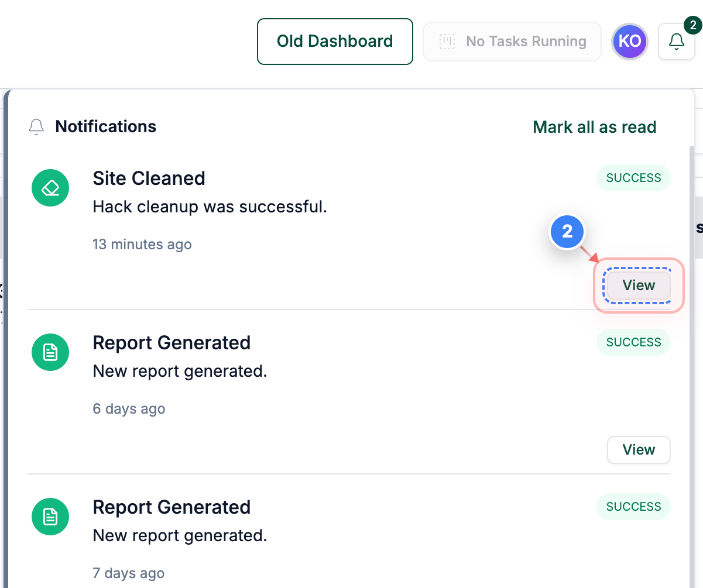This screenshot has width=703, height=588.
Task: Click the spinner icon in No Tasks Running
Action: click(447, 41)
